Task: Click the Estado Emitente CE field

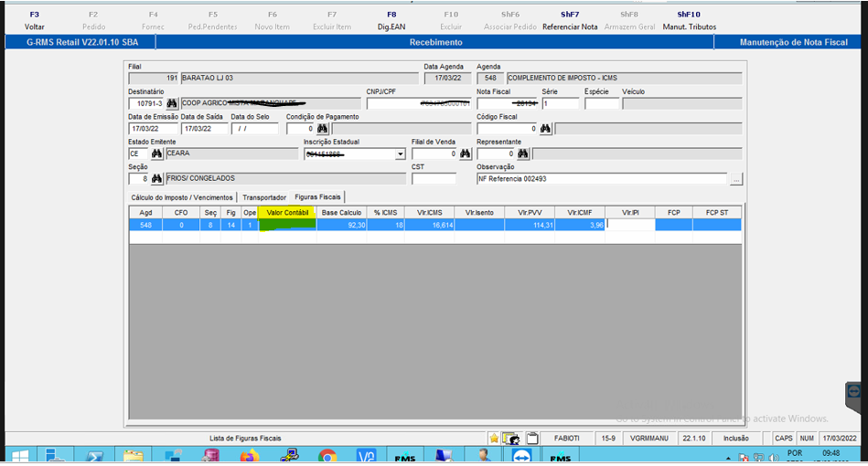Action: [x=138, y=154]
